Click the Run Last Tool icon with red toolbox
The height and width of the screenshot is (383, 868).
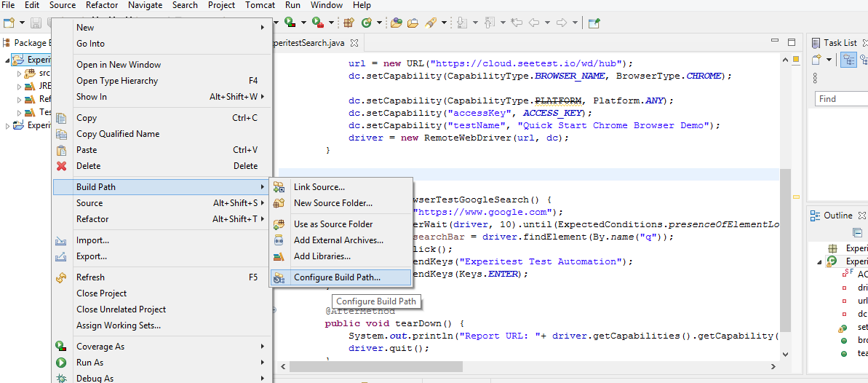pyautogui.click(x=317, y=23)
